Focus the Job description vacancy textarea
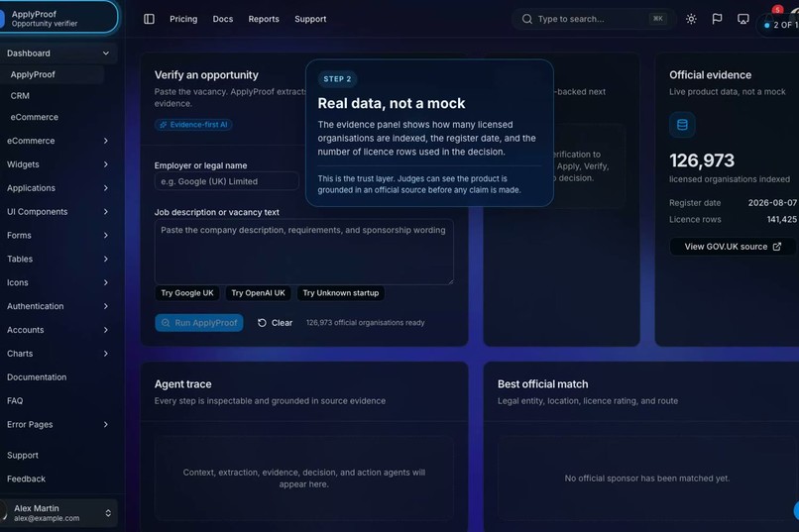The width and height of the screenshot is (799, 532). click(303, 252)
